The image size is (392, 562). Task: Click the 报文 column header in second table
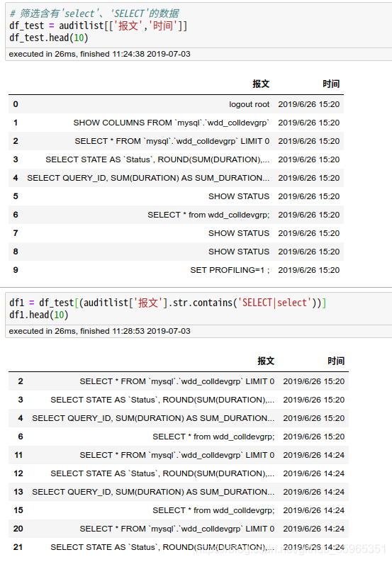click(x=266, y=361)
